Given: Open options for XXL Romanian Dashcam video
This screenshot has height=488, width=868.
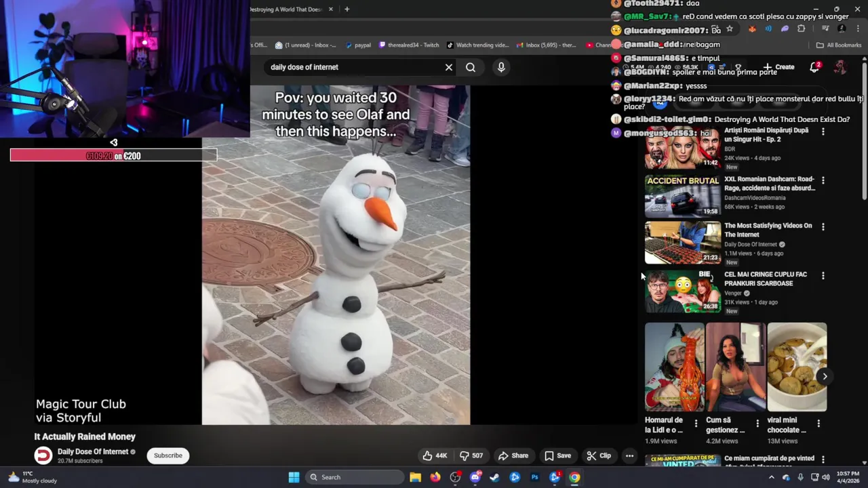Looking at the screenshot, I should tap(823, 181).
